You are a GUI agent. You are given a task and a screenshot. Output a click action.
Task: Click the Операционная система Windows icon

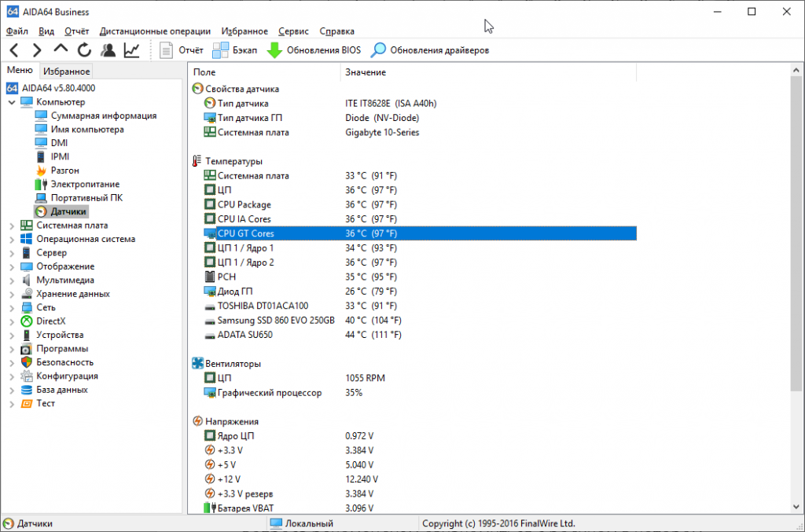27,239
